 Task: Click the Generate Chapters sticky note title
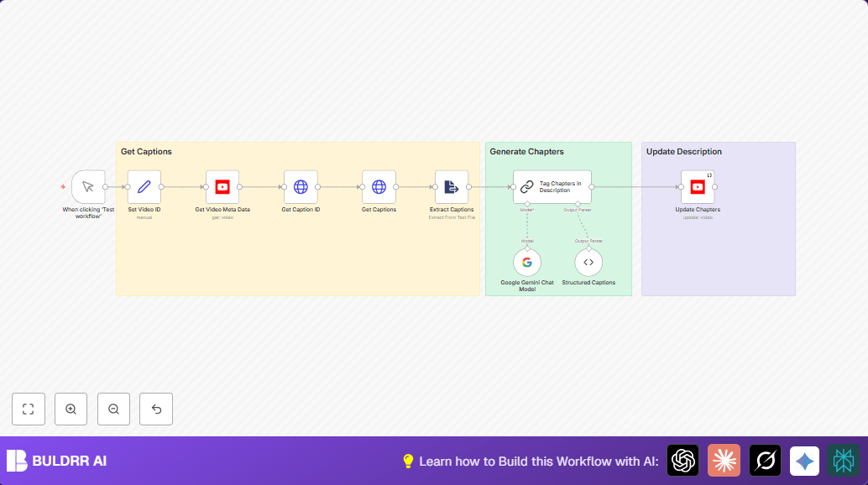click(x=526, y=152)
